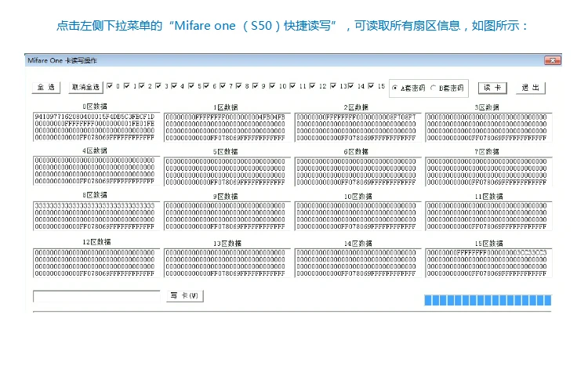Image resolution: width=588 pixels, height=365 pixels.
Task: Click the write-card data input field
Action: coord(96,296)
